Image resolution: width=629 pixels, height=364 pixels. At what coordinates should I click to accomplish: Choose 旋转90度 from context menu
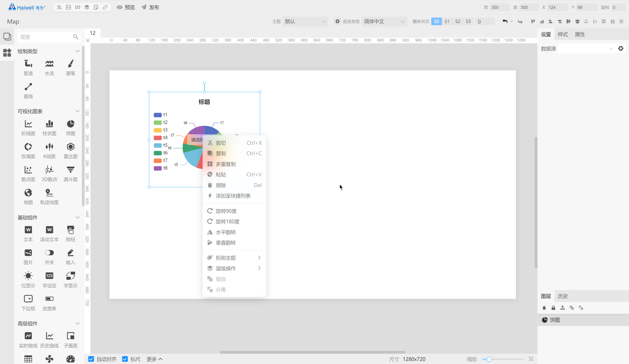(x=234, y=211)
